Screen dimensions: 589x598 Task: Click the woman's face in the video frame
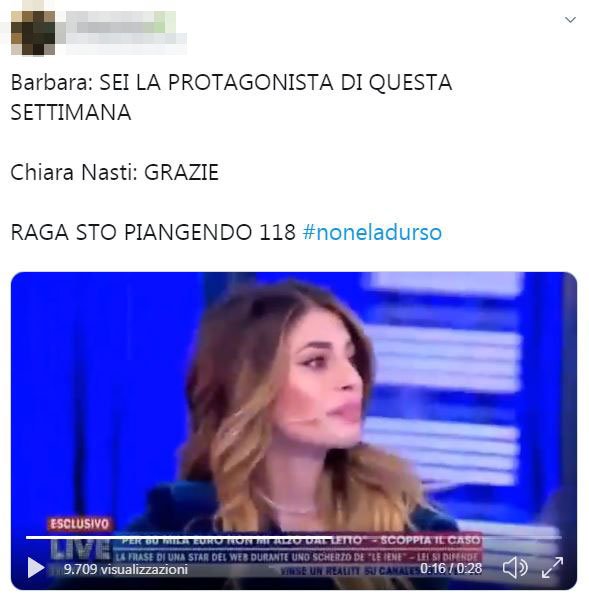tap(326, 385)
